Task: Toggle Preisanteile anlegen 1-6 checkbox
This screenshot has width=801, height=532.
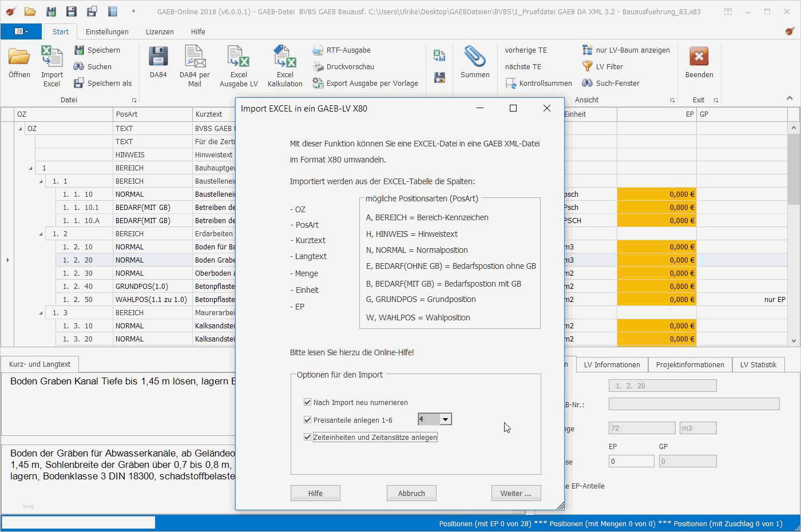Action: pos(308,420)
